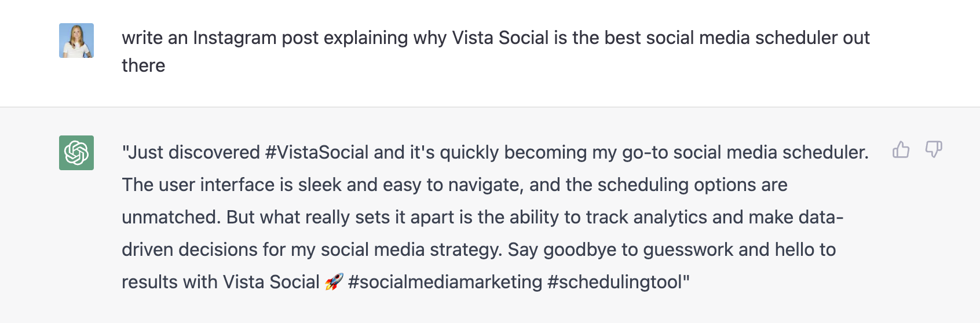
Task: Click the #socialmediamarketing hashtag text
Action: pyautogui.click(x=445, y=282)
